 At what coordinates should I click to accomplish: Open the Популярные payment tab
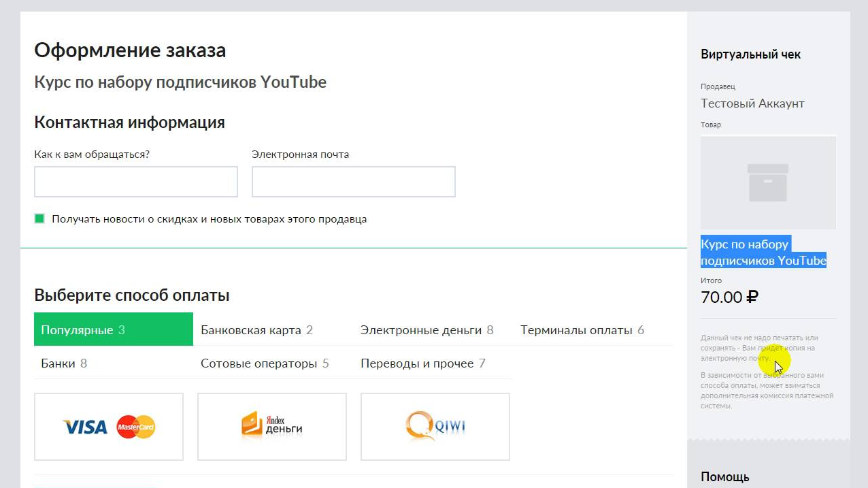tap(114, 329)
